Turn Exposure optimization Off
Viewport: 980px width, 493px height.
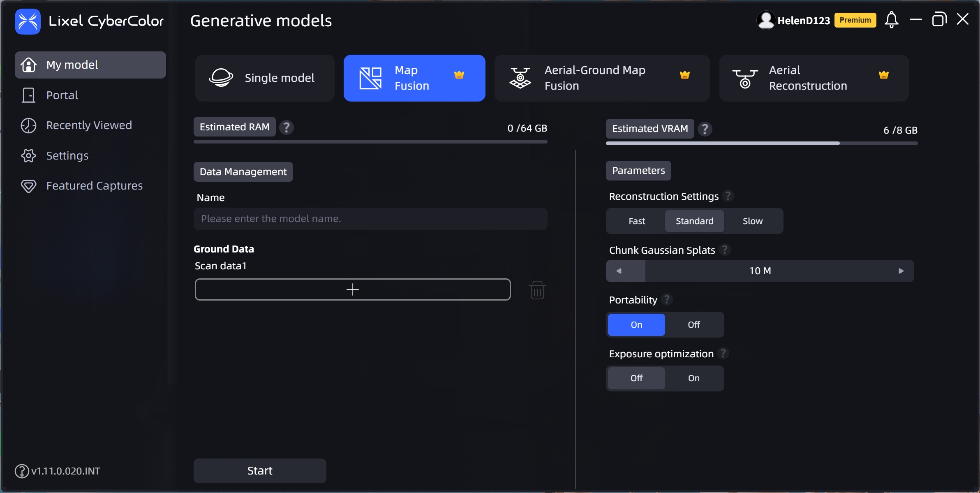636,378
